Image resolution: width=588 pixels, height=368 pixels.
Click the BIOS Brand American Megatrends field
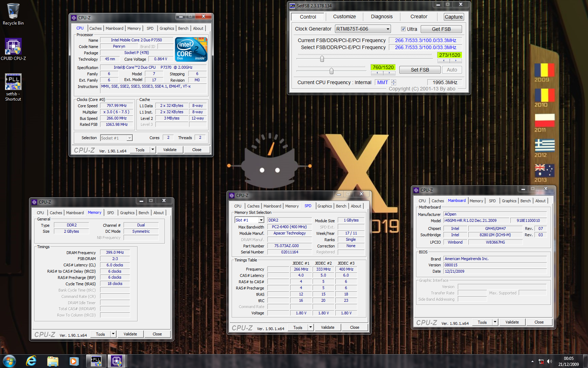[x=495, y=259]
